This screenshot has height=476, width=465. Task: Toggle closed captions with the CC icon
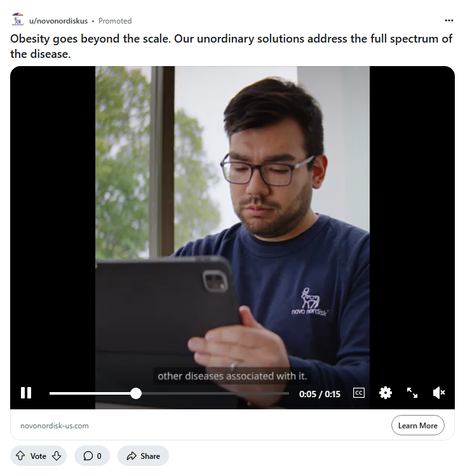coord(359,393)
